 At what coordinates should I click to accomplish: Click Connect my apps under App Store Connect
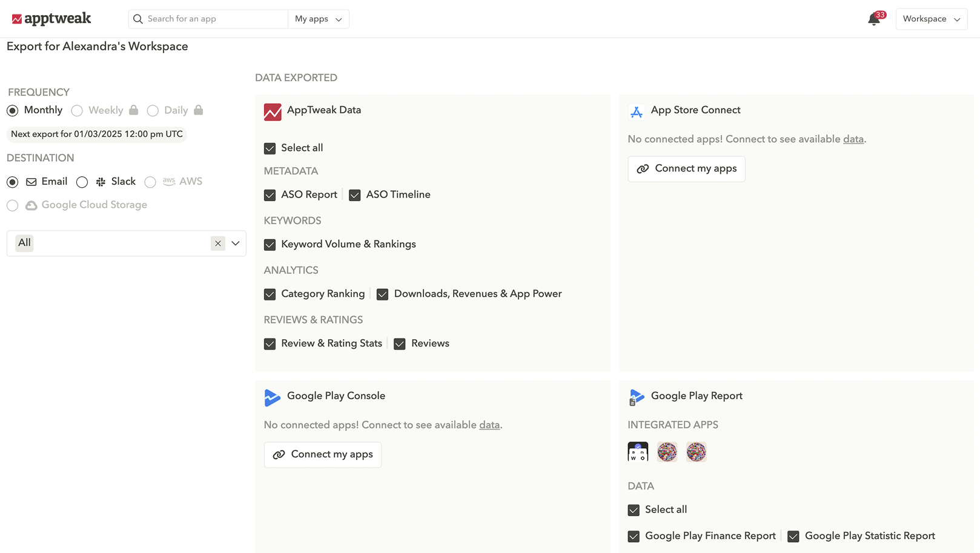[686, 168]
